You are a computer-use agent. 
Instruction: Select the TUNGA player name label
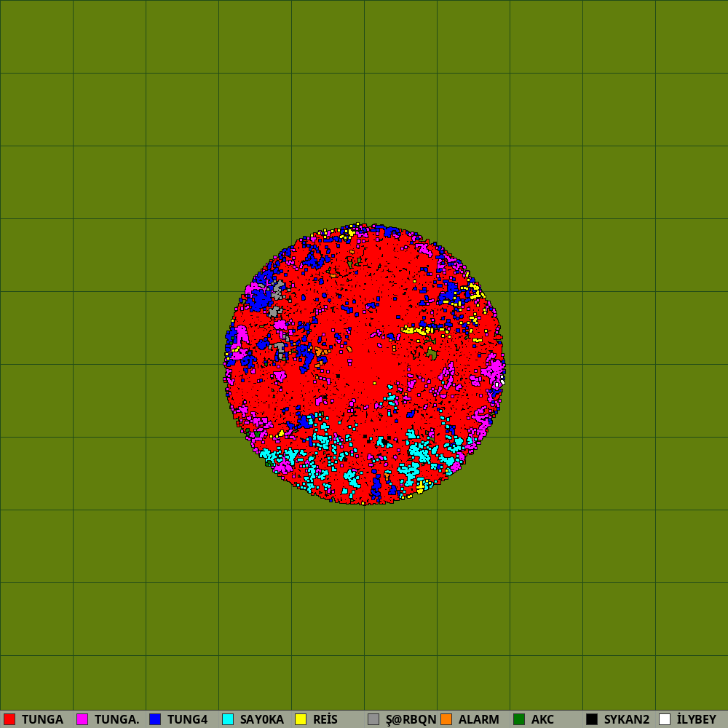(x=42, y=719)
